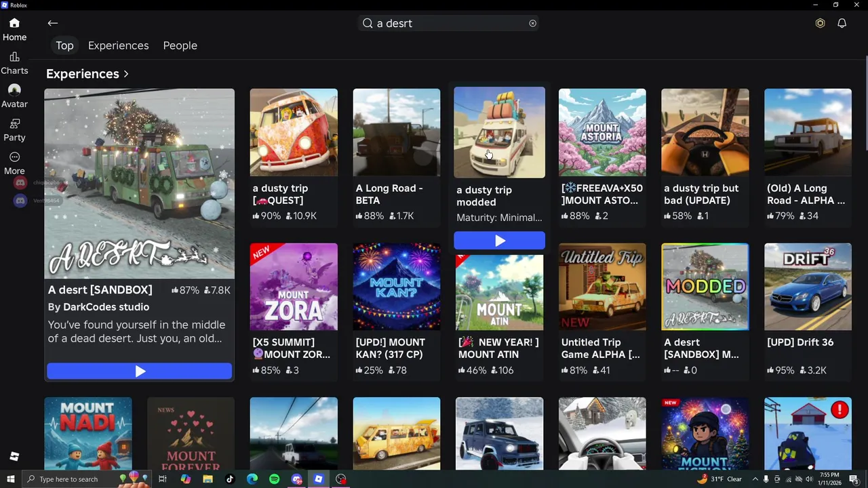Open Copilot from the taskbar
Image resolution: width=868 pixels, height=488 pixels.
(x=185, y=479)
